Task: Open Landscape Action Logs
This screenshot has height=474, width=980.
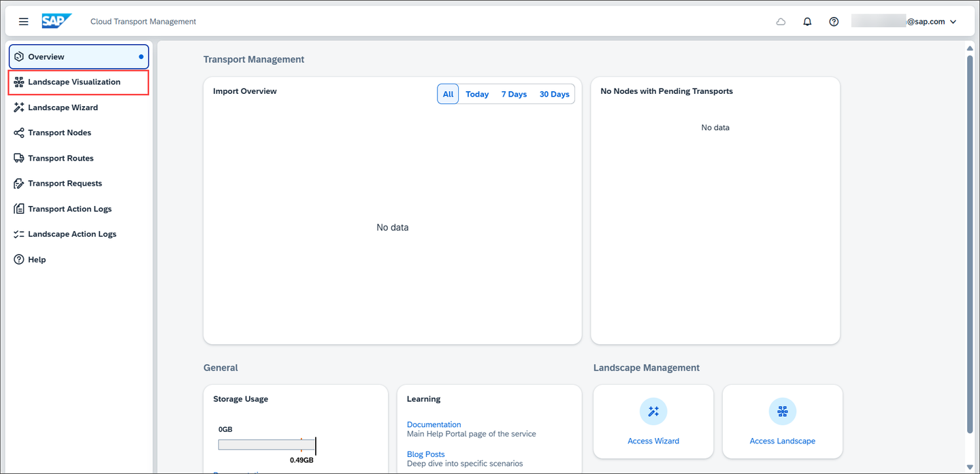Action: click(79, 234)
